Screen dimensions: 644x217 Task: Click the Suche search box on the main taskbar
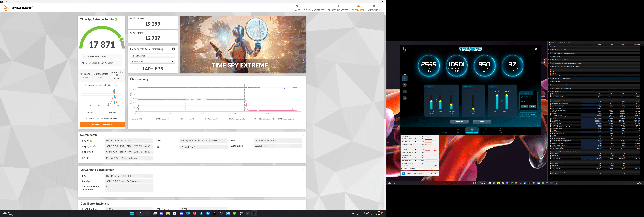point(143,213)
